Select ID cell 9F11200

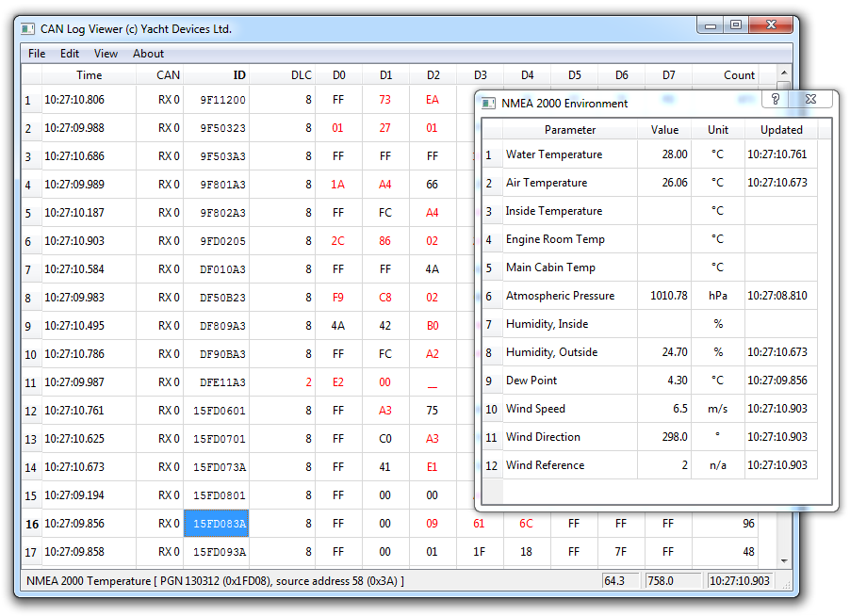(217, 100)
